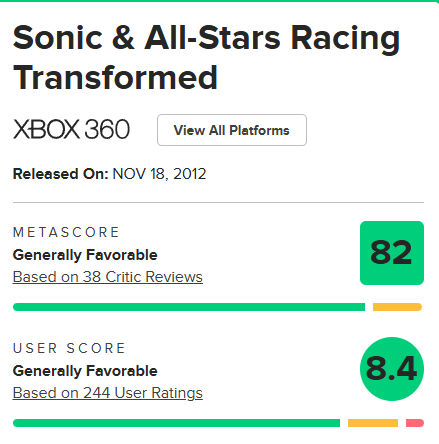
Task: Select the User Score 8.4 circle
Action: coord(392,369)
